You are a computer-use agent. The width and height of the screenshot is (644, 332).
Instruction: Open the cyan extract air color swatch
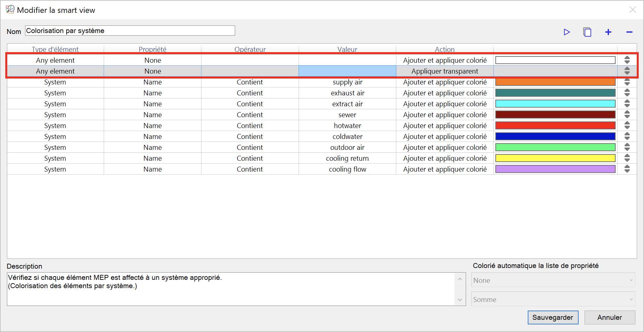(555, 104)
